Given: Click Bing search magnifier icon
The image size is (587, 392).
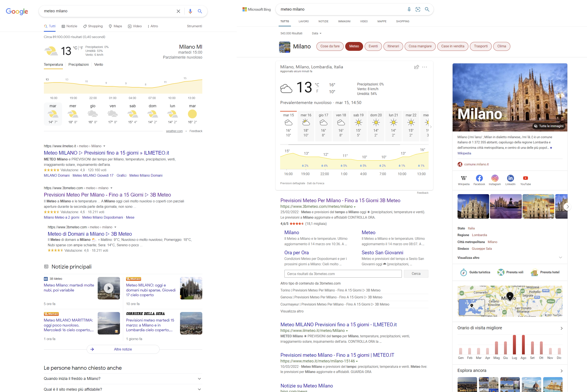Looking at the screenshot, I should point(427,9).
